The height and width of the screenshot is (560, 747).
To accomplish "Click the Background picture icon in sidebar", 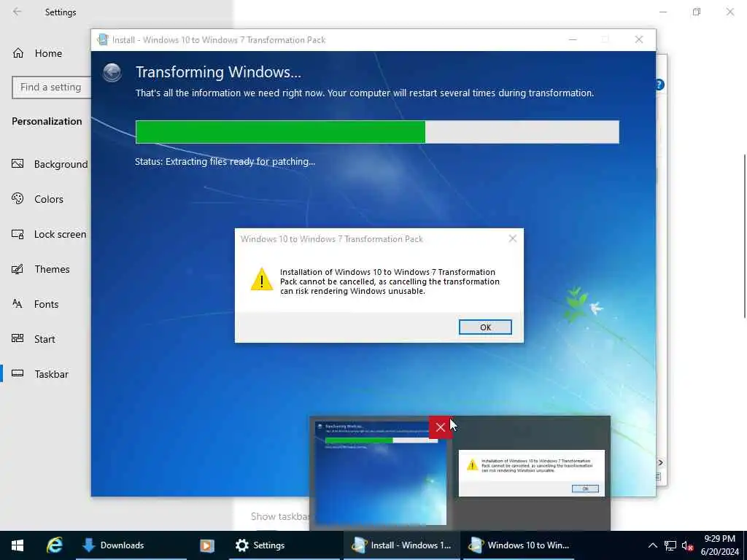I will click(18, 164).
